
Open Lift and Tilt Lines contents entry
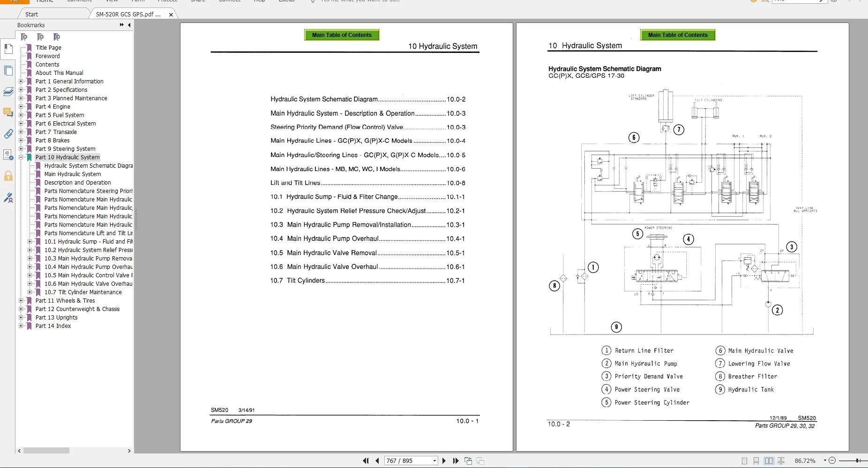[x=368, y=183]
